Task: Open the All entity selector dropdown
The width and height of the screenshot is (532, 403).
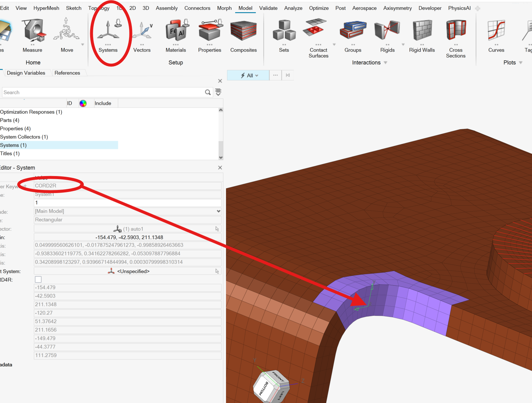Action: (248, 75)
